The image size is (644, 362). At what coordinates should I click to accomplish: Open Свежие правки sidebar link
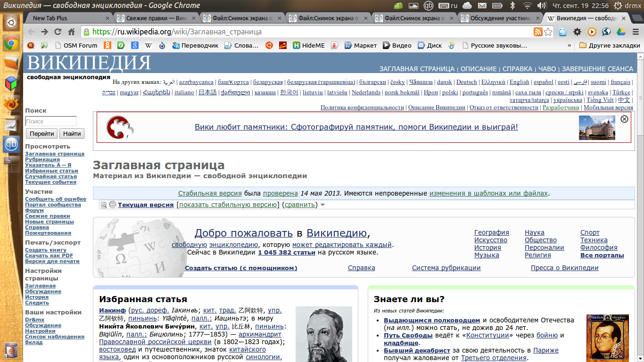48,216
